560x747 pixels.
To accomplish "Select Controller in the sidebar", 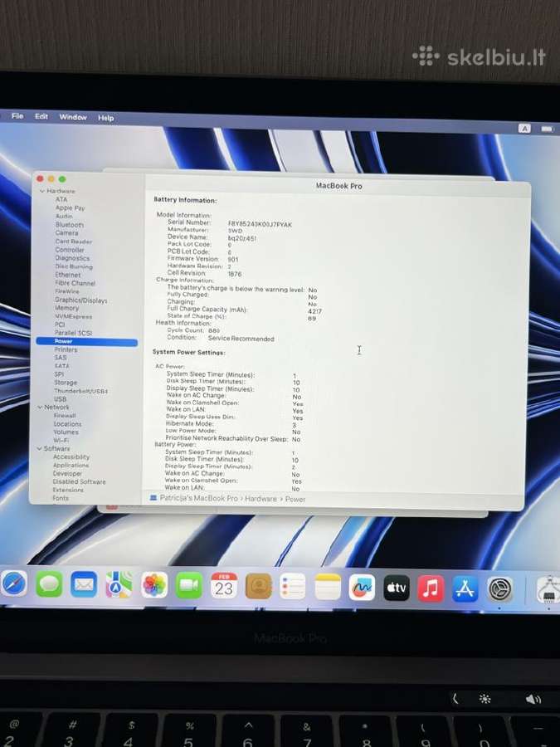I will point(70,250).
